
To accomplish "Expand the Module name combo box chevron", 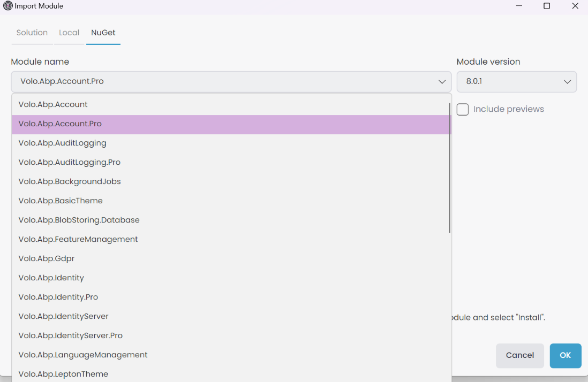I will click(x=442, y=81).
